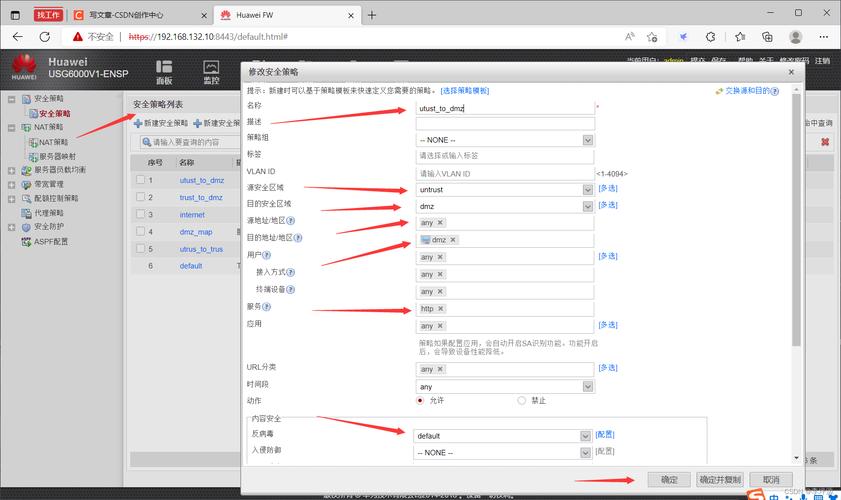This screenshot has width=841, height=500.
Task: Click the VLAN ID input field
Action: (505, 174)
